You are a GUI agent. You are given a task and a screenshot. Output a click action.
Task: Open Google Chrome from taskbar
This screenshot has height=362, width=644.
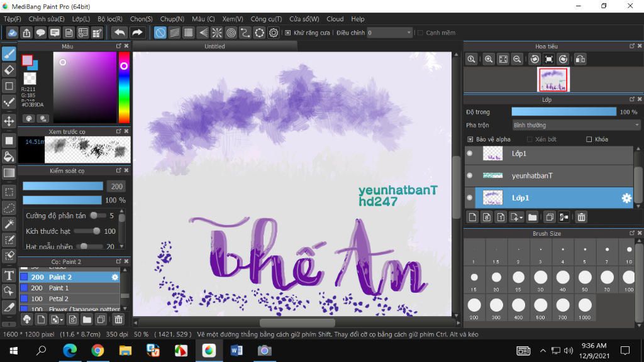[x=97, y=351]
